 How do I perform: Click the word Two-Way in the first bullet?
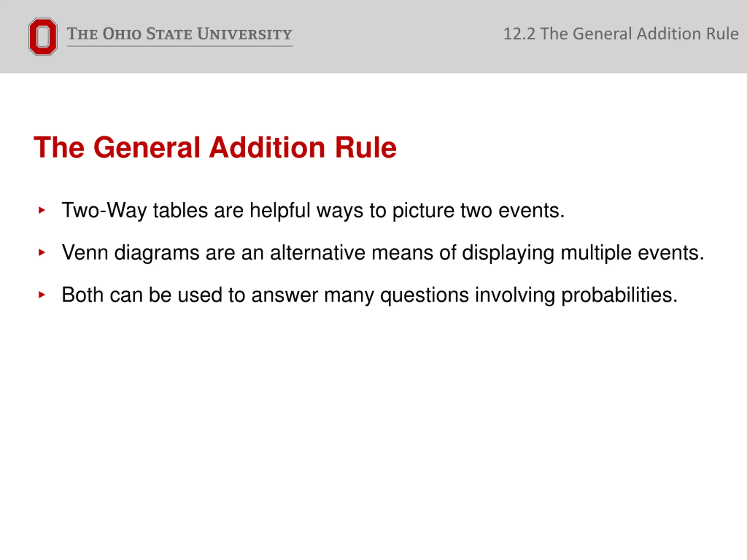coord(104,211)
